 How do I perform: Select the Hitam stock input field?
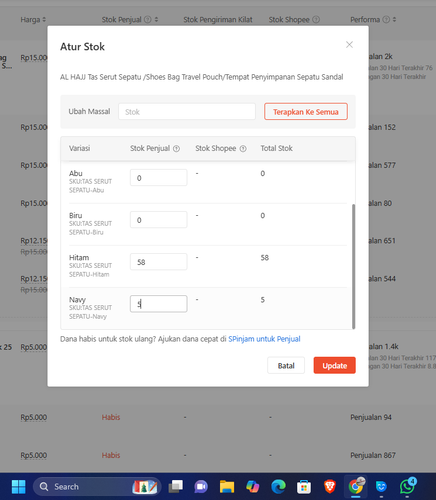coord(159,262)
